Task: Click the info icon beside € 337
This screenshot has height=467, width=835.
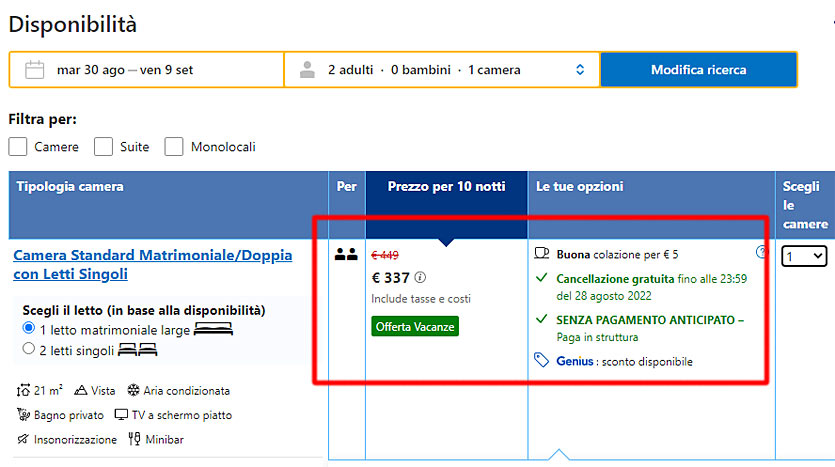Action: pos(420,277)
